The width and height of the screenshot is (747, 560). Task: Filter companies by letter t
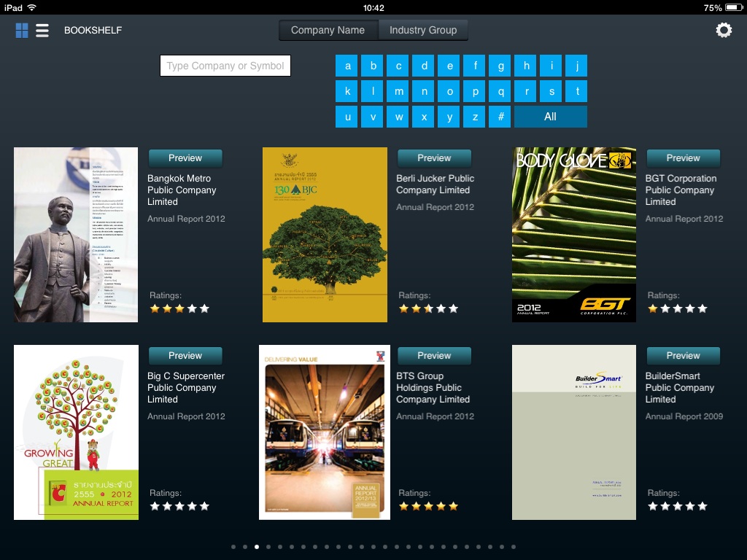point(578,91)
